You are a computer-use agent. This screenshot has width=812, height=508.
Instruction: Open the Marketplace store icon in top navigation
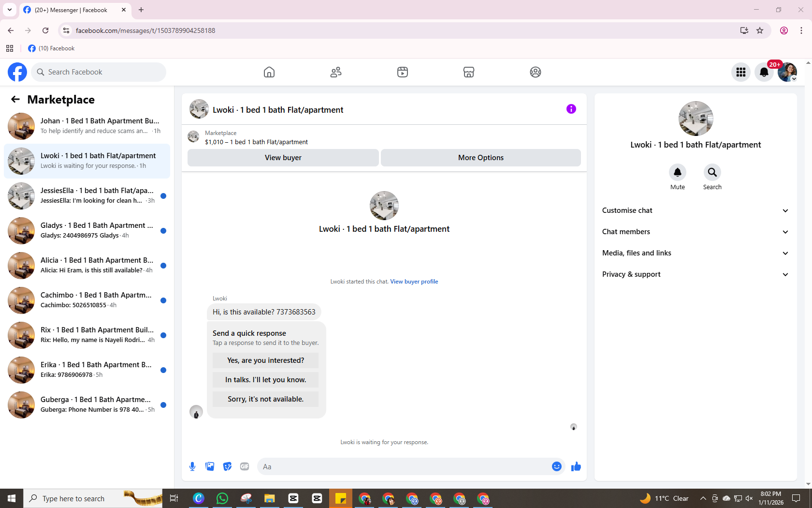(469, 72)
